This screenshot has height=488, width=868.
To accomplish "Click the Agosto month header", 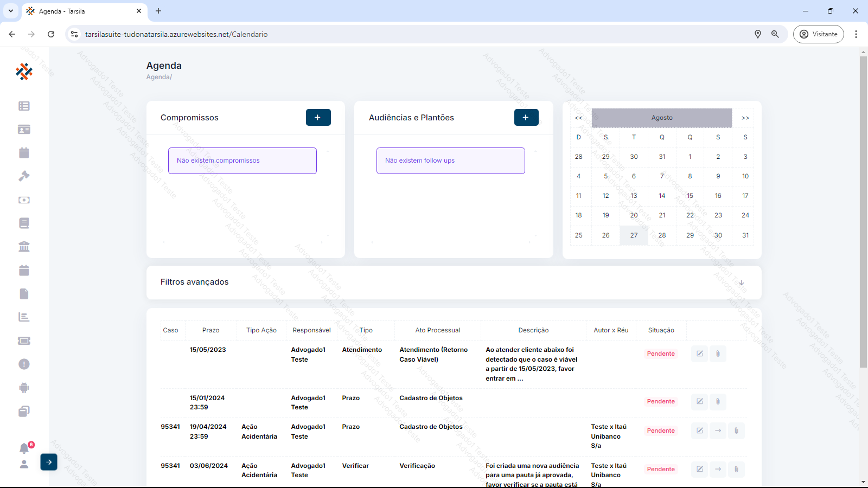I will pyautogui.click(x=661, y=118).
